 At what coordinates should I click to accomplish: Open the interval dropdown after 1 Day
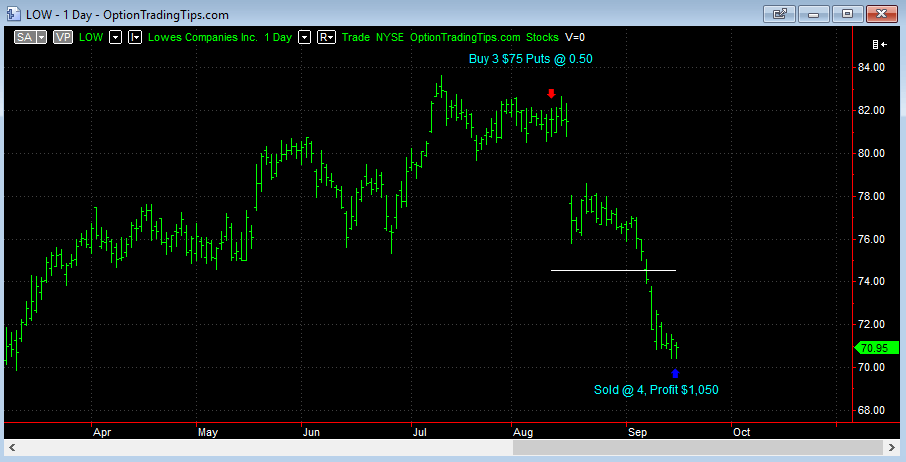(x=305, y=38)
